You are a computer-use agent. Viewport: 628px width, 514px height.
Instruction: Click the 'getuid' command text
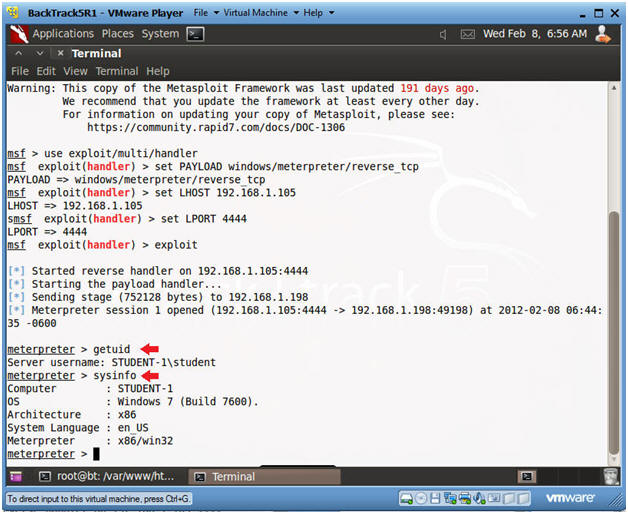[112, 349]
